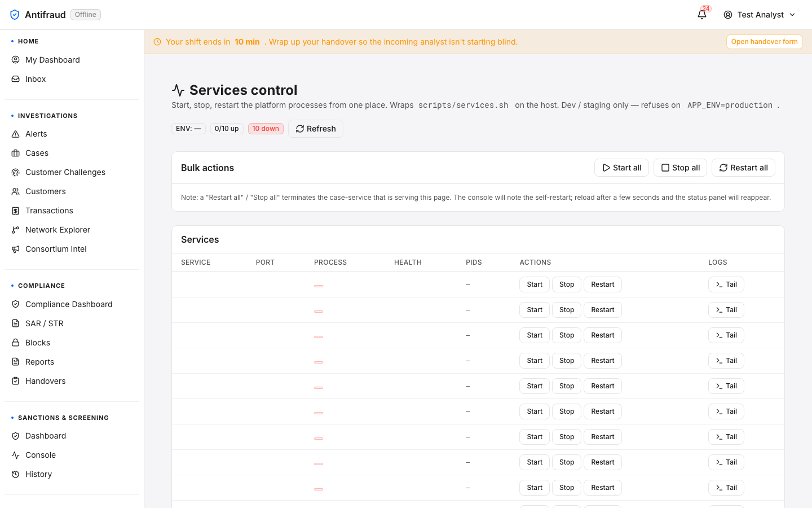Image resolution: width=812 pixels, height=508 pixels.
Task: Open Inbox via its tray icon
Action: pos(16,79)
